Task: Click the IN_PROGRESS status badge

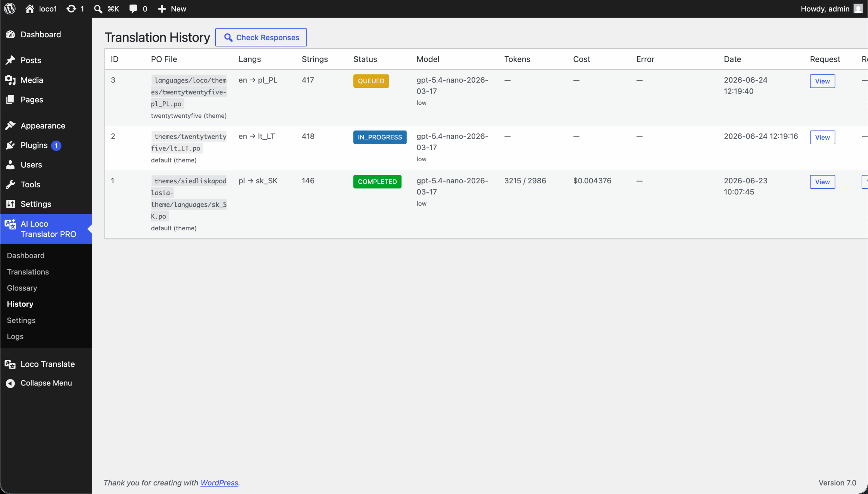Action: point(380,138)
